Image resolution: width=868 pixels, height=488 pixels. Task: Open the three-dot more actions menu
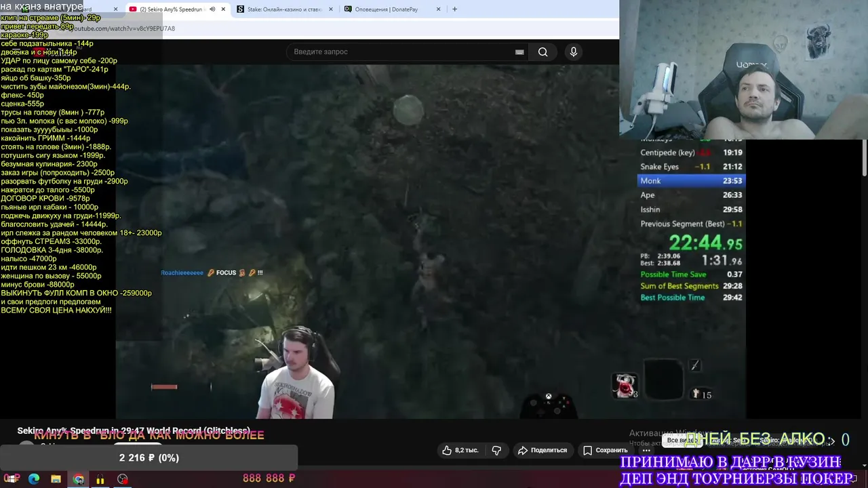[x=646, y=450]
